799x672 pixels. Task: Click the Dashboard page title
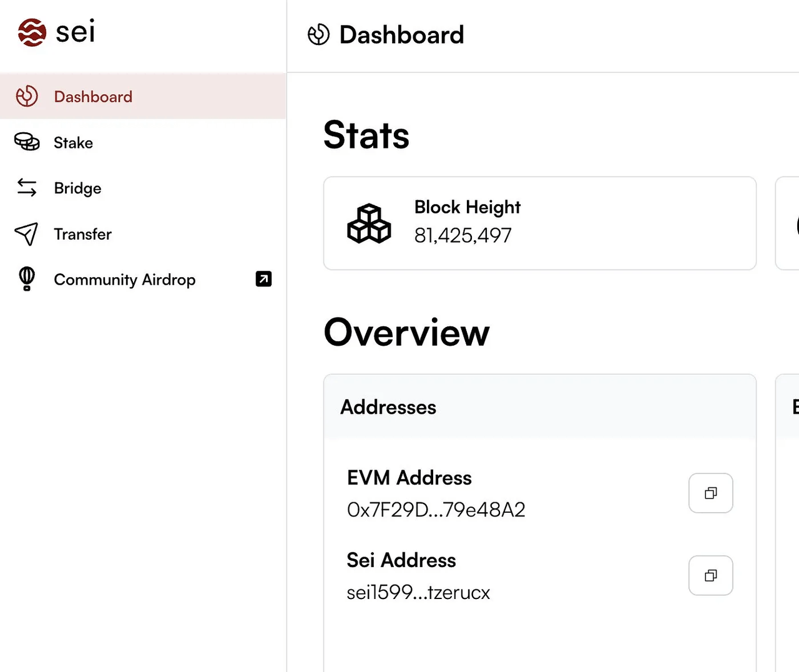401,34
